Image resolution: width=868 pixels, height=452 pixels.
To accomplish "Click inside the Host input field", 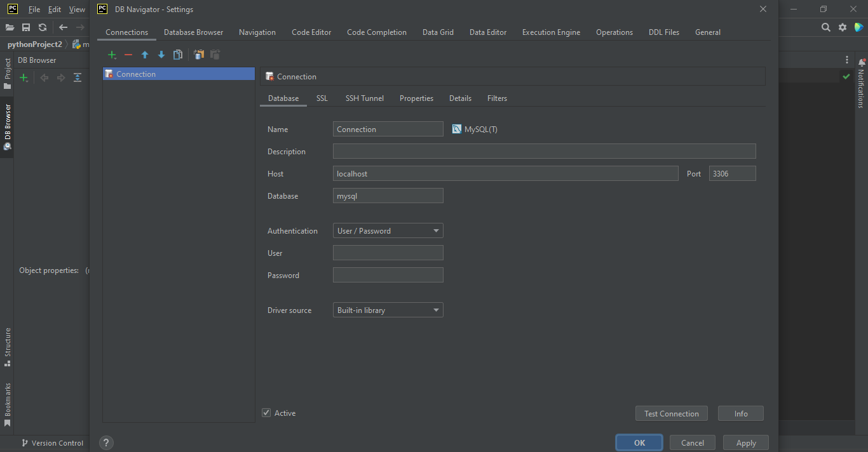I will pyautogui.click(x=505, y=173).
